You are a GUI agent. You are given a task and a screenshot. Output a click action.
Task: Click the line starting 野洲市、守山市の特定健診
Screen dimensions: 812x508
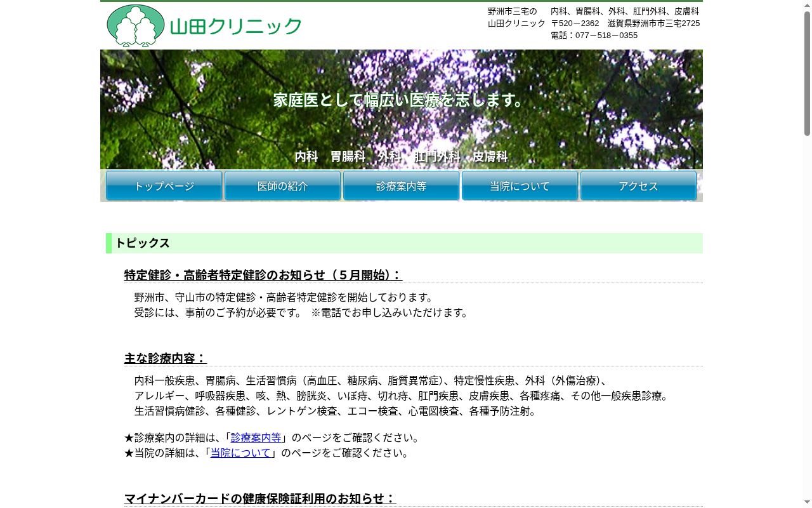[285, 297]
